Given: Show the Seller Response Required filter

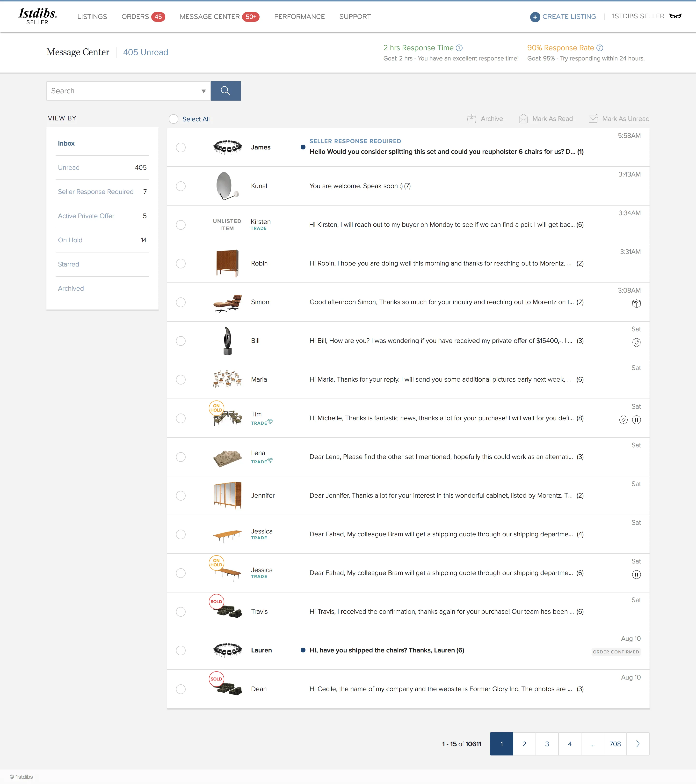Looking at the screenshot, I should [102, 192].
